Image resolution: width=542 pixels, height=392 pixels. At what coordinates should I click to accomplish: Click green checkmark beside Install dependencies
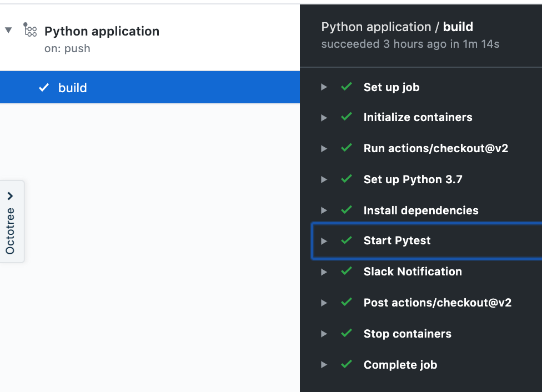click(347, 210)
